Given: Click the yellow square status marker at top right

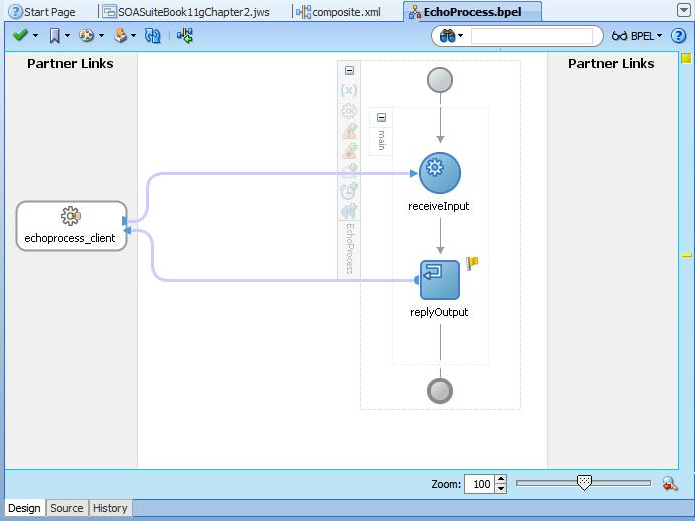Looking at the screenshot, I should [686, 59].
